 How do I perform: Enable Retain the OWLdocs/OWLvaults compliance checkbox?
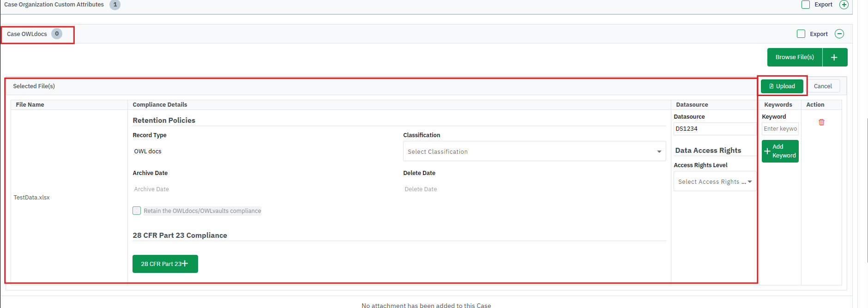pos(137,211)
